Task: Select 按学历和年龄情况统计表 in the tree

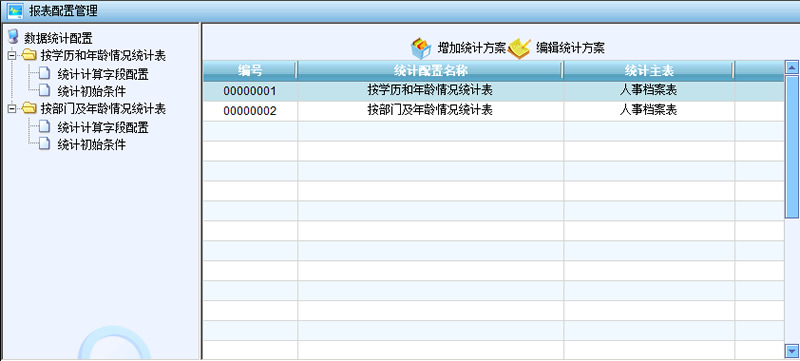Action: (x=104, y=56)
